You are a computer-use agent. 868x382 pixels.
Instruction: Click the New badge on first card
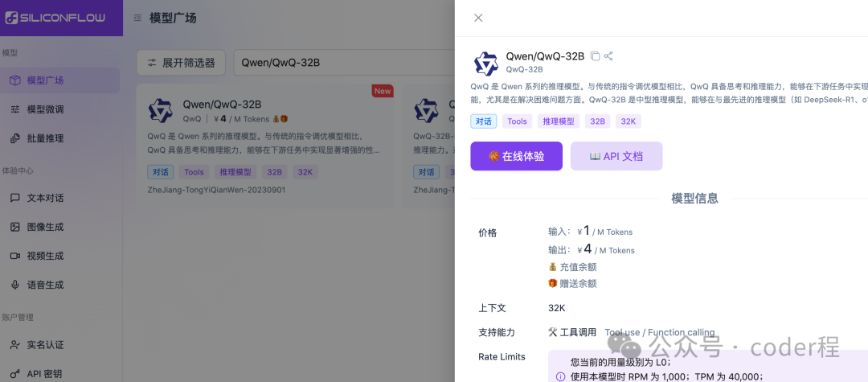(383, 91)
